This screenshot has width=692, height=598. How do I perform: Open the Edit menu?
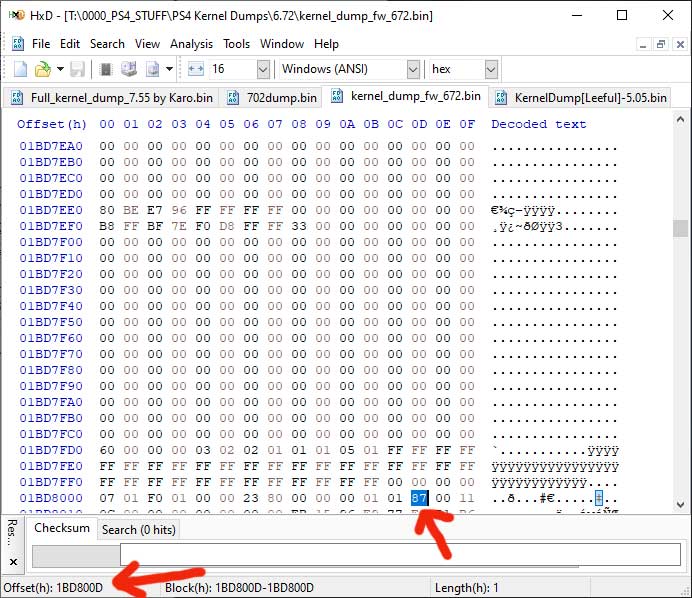70,44
